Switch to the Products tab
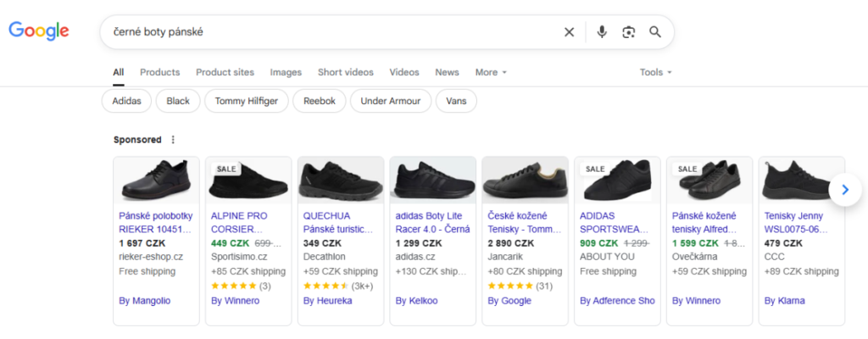 point(160,72)
